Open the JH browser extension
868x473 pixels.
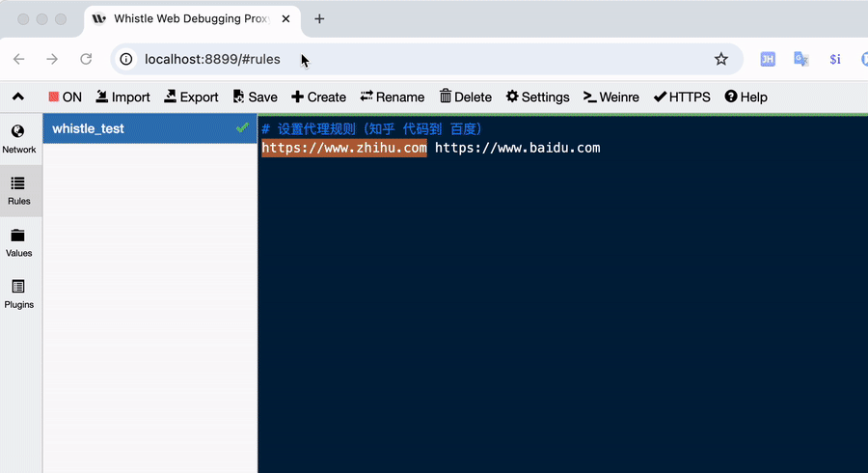768,59
